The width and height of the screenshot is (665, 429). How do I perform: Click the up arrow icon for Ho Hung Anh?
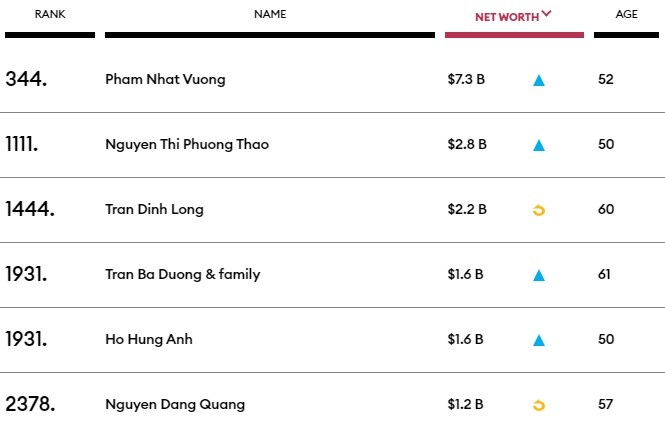(x=539, y=340)
